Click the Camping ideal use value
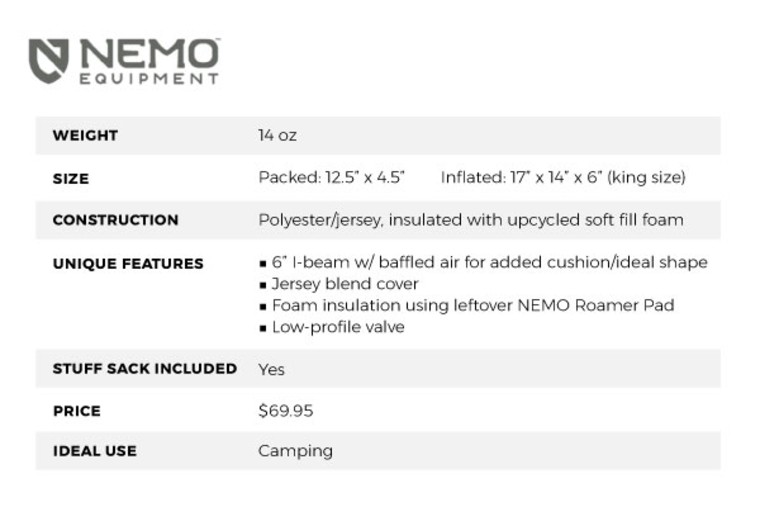The height and width of the screenshot is (507, 760). [295, 451]
